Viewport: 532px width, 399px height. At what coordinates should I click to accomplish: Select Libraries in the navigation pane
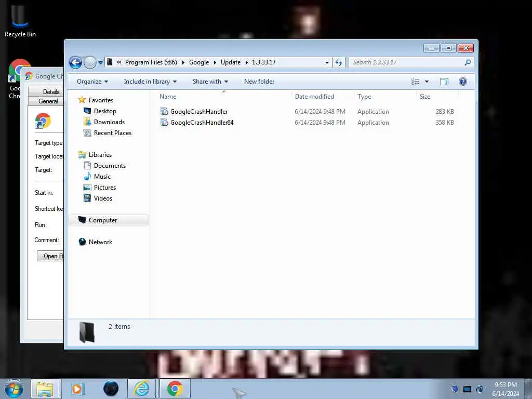(100, 155)
